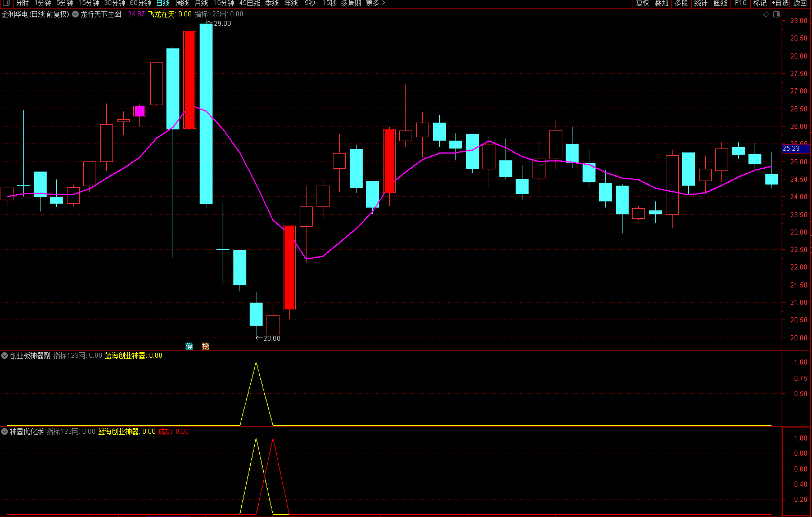Image resolution: width=812 pixels, height=517 pixels.
Task: Click the 统计 statistics button
Action: point(701,3)
